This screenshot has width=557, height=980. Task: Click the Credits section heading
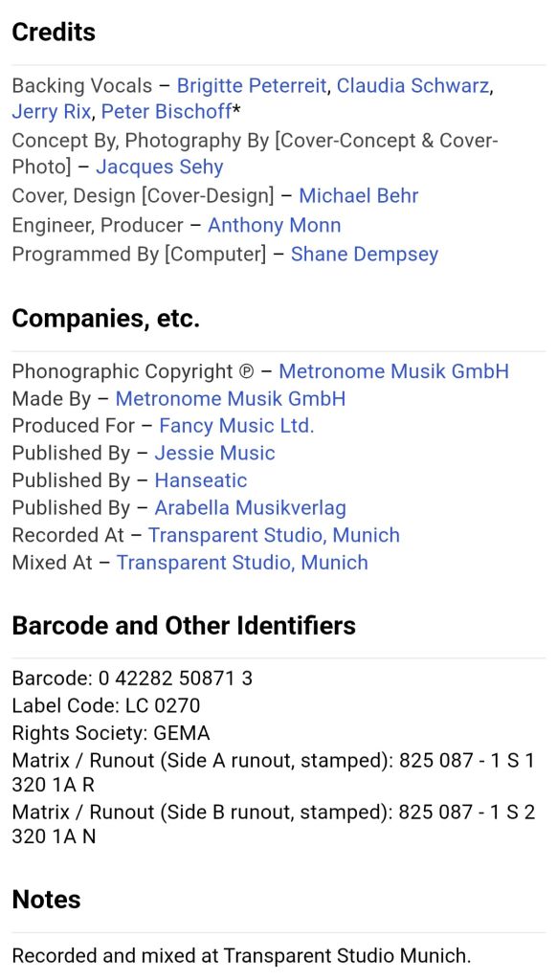[x=54, y=32]
